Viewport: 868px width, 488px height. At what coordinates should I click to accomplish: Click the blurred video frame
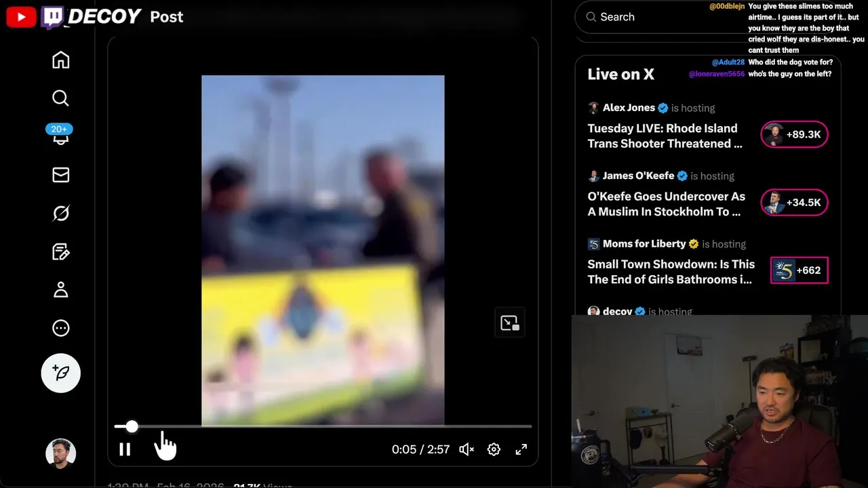(323, 249)
